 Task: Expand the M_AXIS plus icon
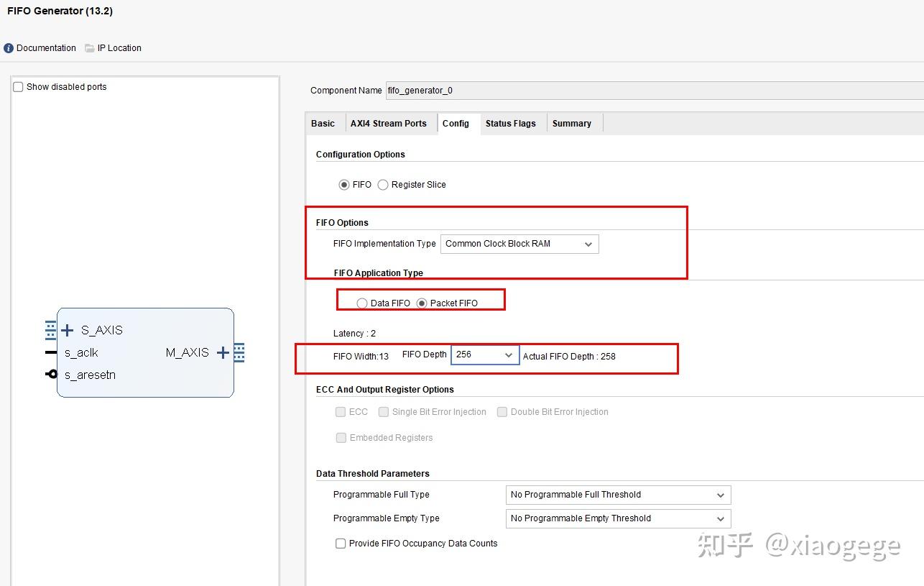(223, 352)
